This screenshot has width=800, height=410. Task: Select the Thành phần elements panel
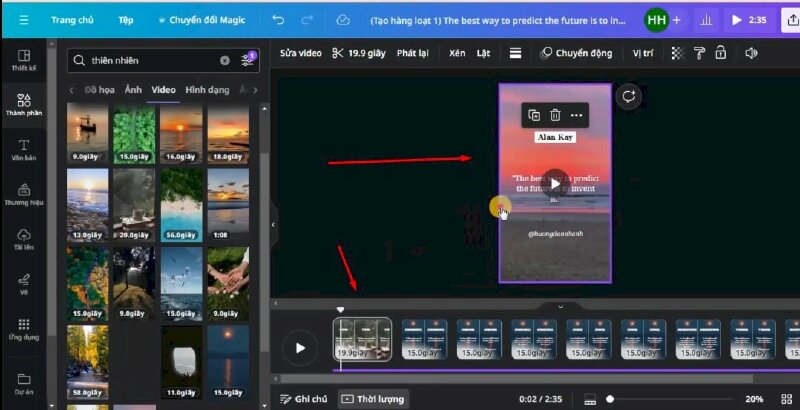pyautogui.click(x=23, y=105)
